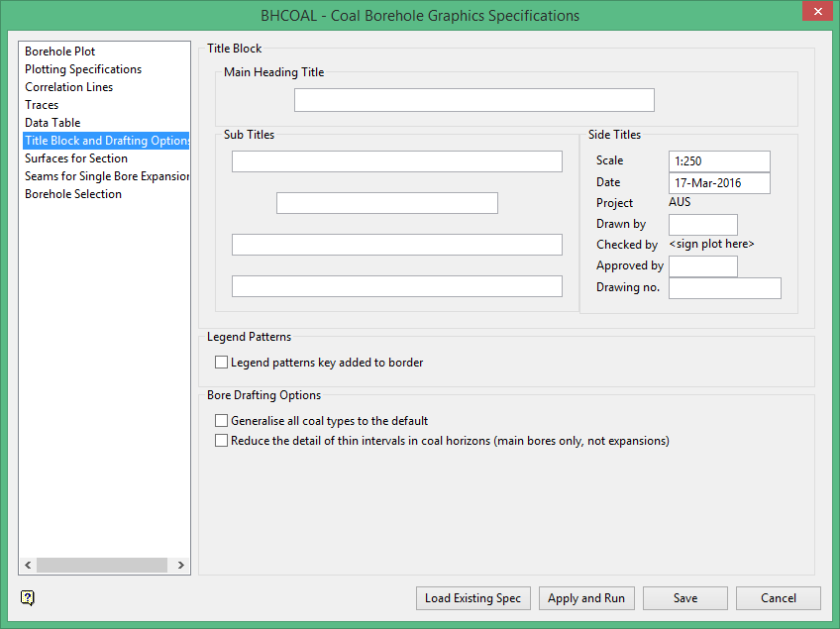The width and height of the screenshot is (840, 629).
Task: Click the Load Existing Spec button
Action: pos(472,598)
